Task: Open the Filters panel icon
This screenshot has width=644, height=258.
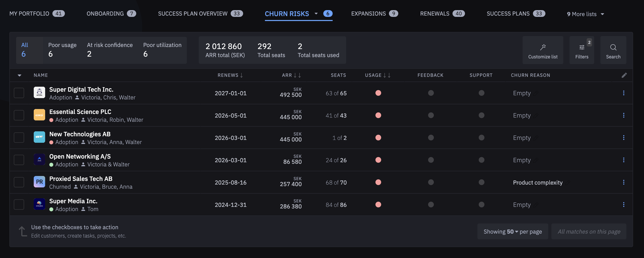Action: [581, 47]
